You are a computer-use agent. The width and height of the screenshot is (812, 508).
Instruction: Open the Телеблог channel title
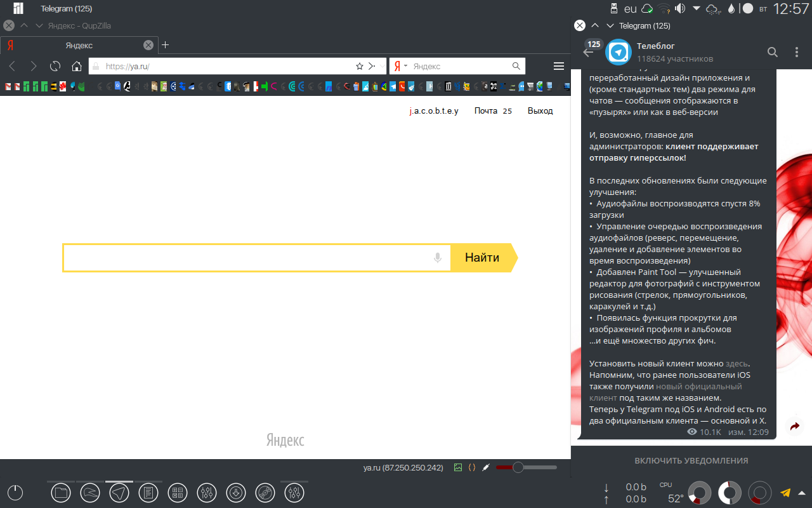[656, 46]
